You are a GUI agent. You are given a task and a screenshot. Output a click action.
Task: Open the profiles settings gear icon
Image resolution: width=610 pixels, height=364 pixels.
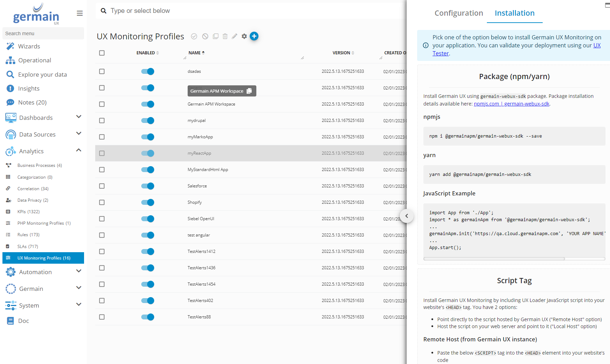click(244, 36)
